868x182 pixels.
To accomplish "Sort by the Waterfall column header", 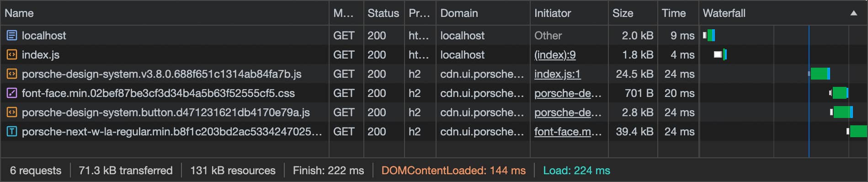I will pos(783,13).
